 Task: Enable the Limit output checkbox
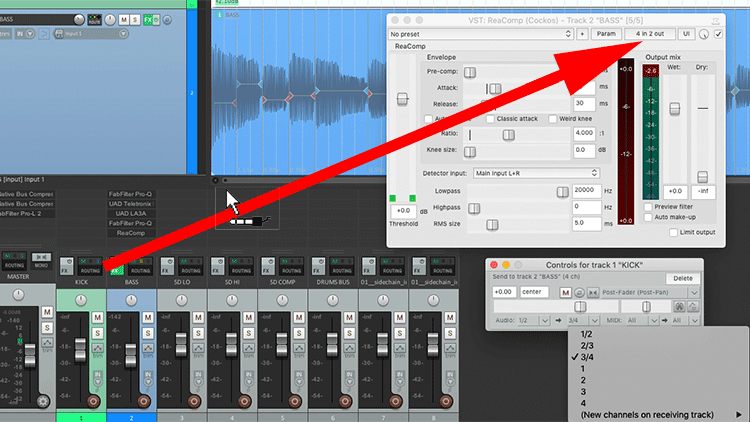point(673,232)
